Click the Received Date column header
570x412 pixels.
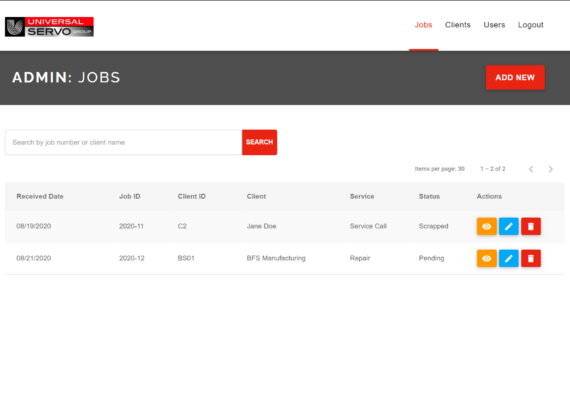pyautogui.click(x=40, y=196)
